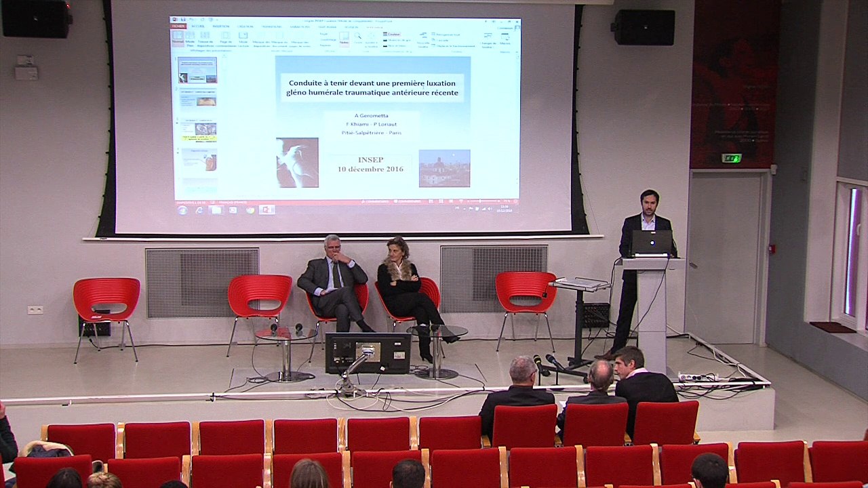The image size is (868, 488).
Task: Open Trieuse de diapositives view
Action: coord(205,38)
